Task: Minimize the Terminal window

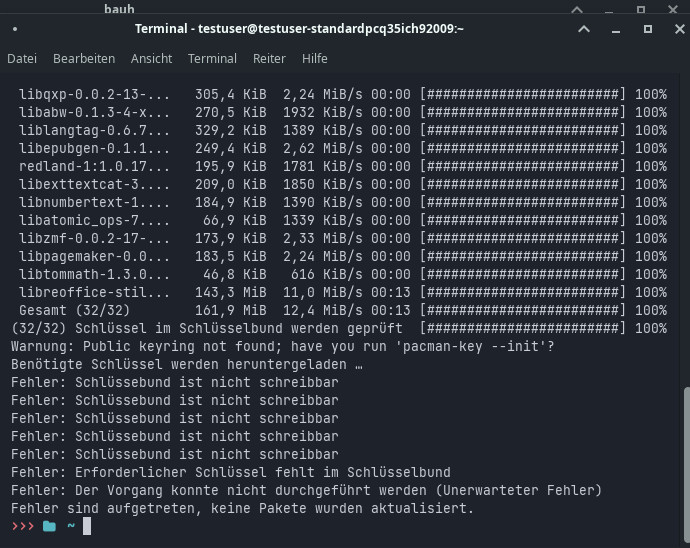Action: coord(612,29)
